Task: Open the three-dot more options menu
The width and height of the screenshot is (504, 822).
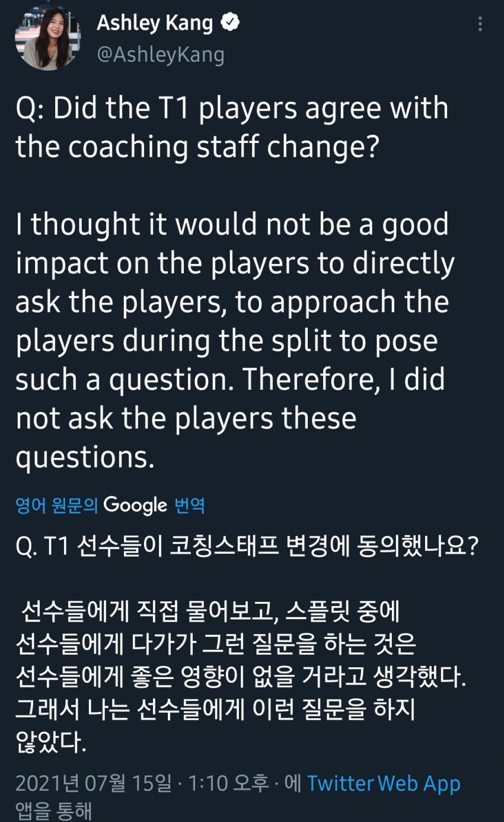Action: click(x=480, y=24)
